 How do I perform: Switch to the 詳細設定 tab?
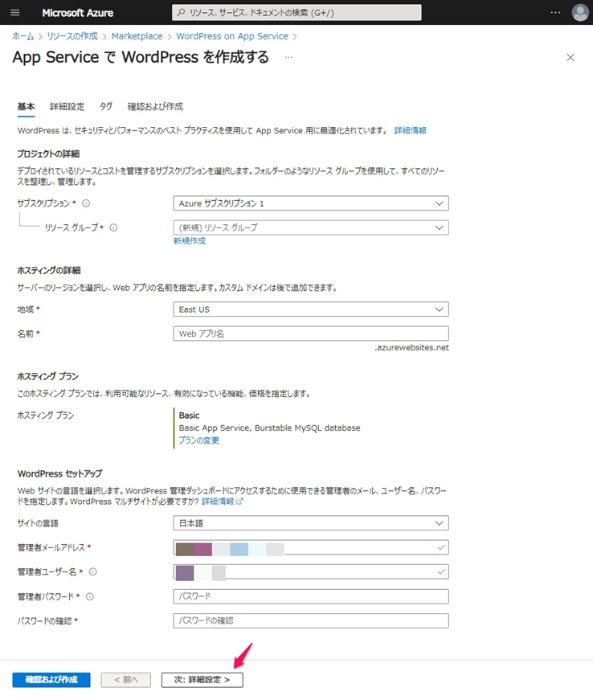[x=67, y=107]
